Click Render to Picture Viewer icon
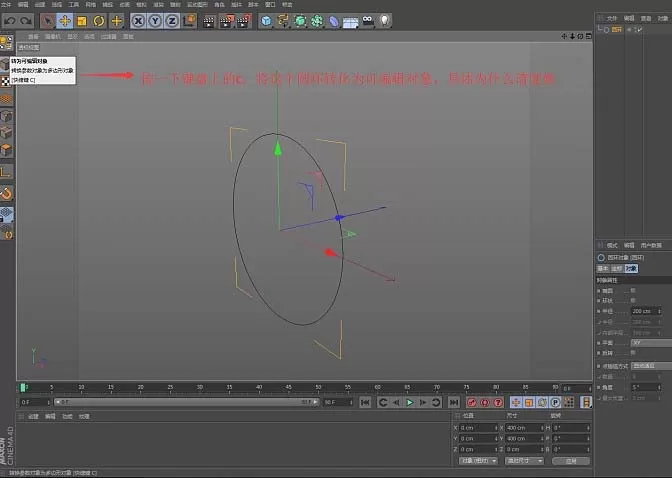This screenshot has height=478, width=672. 226,21
